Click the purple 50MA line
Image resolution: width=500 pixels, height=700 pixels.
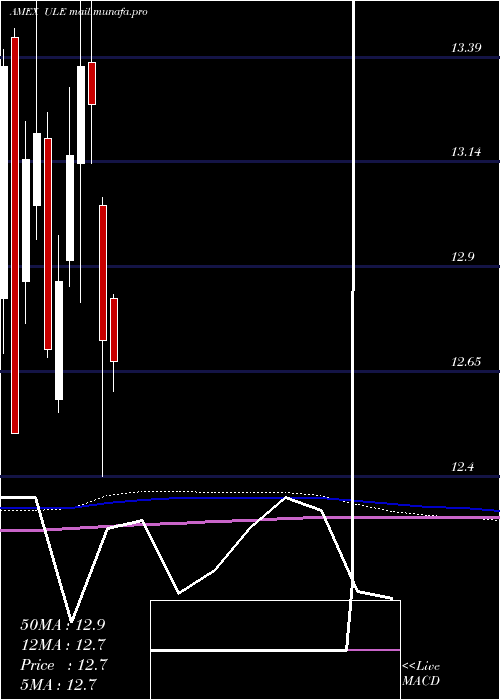[250, 522]
